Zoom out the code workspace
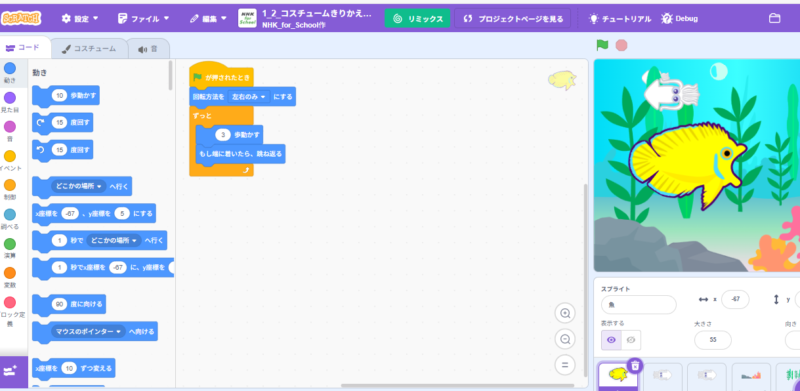The image size is (800, 391). 565,339
